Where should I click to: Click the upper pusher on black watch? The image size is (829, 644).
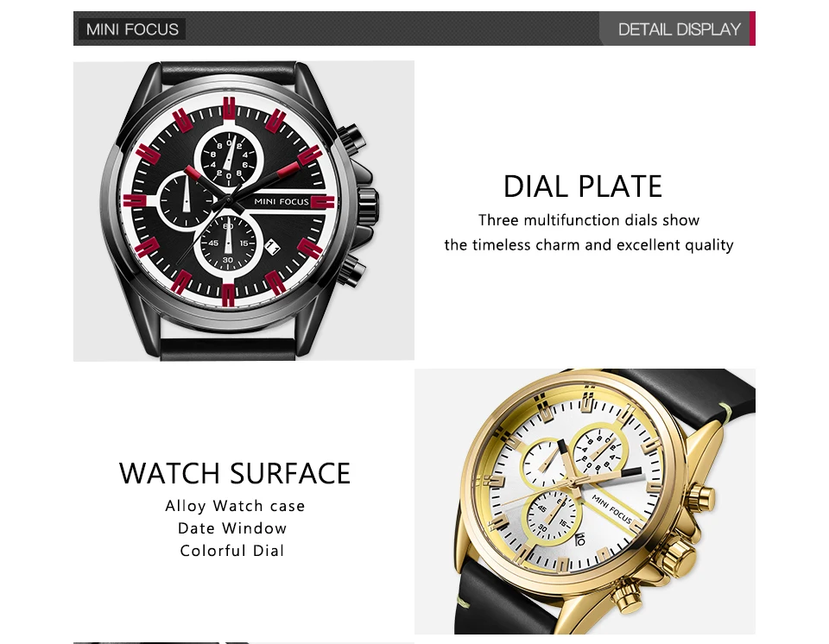tap(350, 138)
